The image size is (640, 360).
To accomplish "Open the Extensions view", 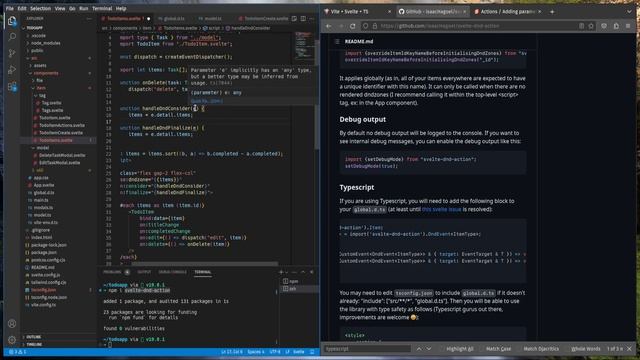I will point(12,87).
